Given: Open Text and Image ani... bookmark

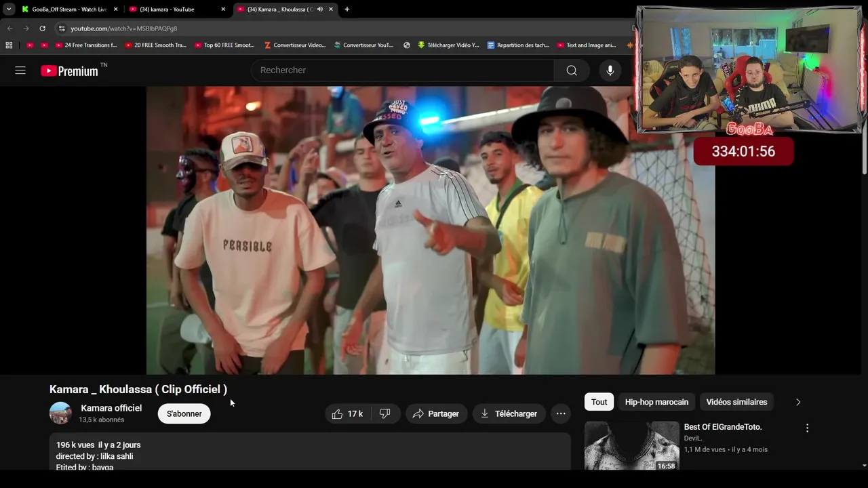Looking at the screenshot, I should coord(587,45).
